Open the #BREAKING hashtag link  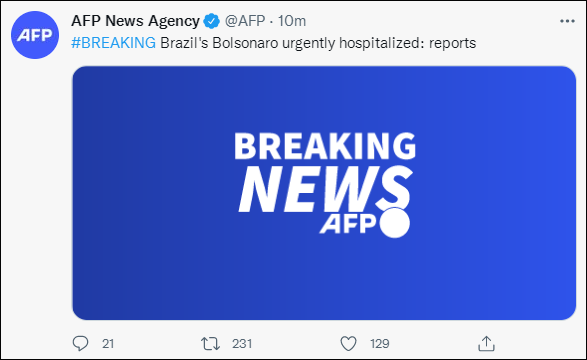[x=113, y=43]
